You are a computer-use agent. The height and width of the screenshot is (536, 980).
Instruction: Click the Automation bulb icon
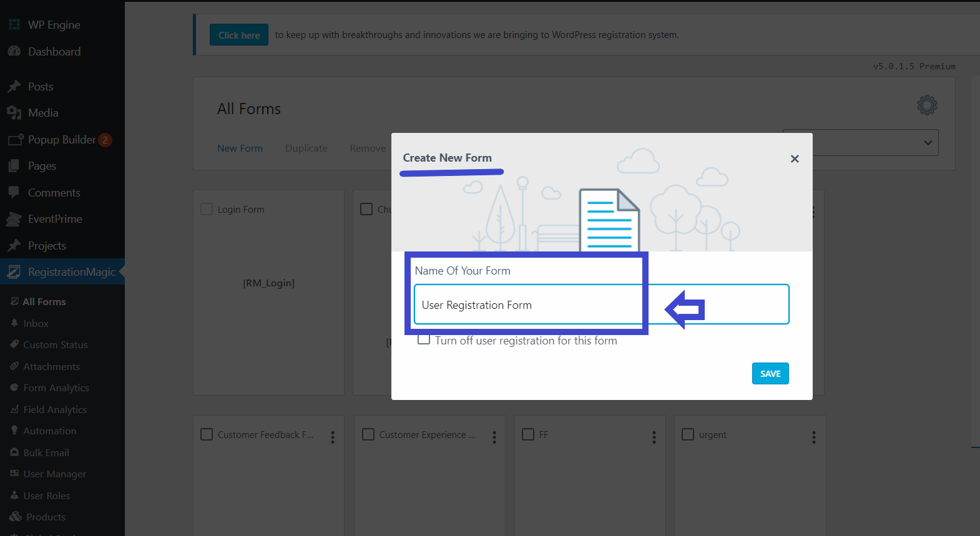tap(14, 431)
